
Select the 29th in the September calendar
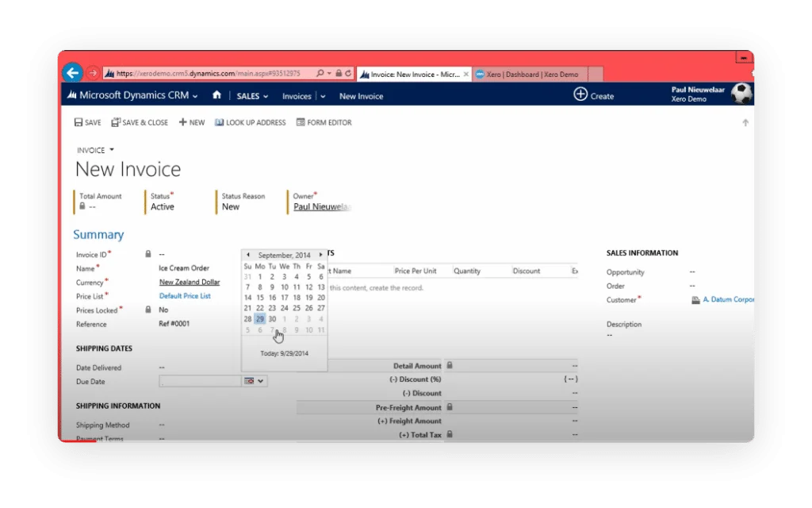pos(260,318)
